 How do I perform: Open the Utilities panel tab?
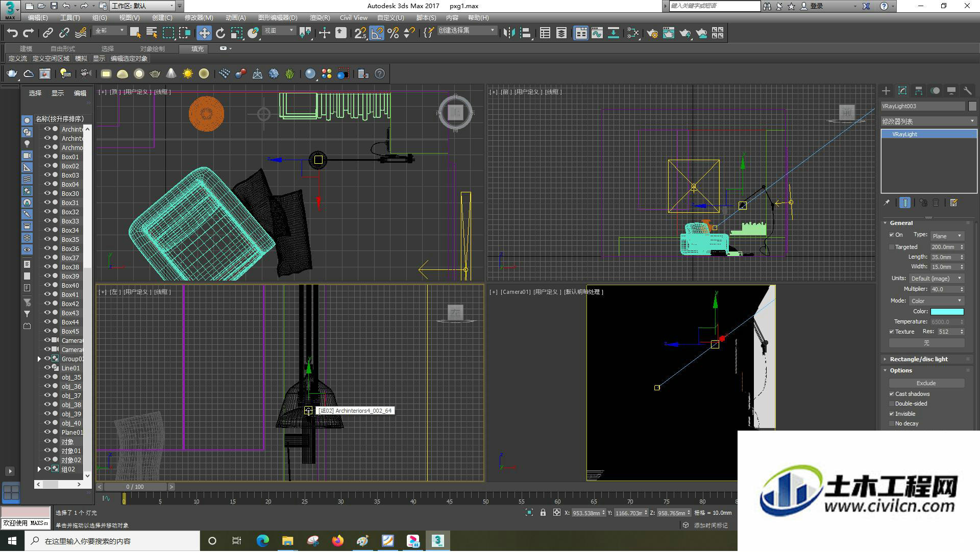click(x=968, y=91)
